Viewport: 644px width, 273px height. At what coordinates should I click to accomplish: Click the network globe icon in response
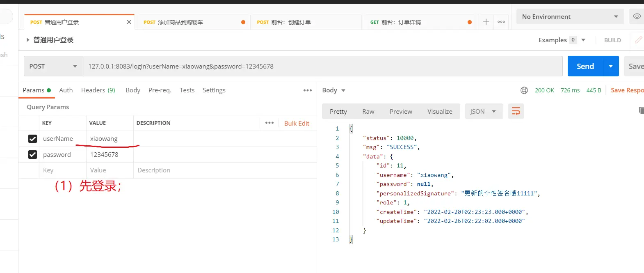[x=524, y=90]
